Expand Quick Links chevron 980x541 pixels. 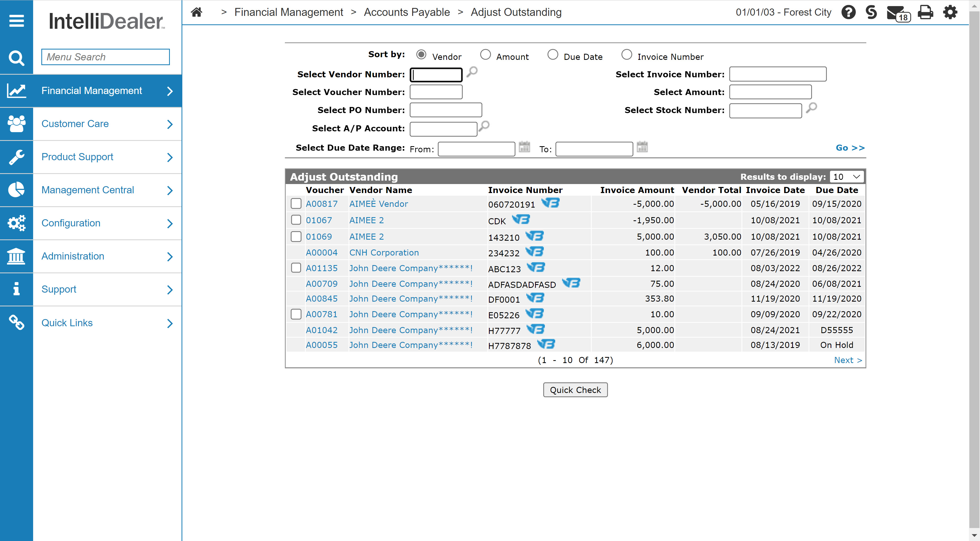170,324
